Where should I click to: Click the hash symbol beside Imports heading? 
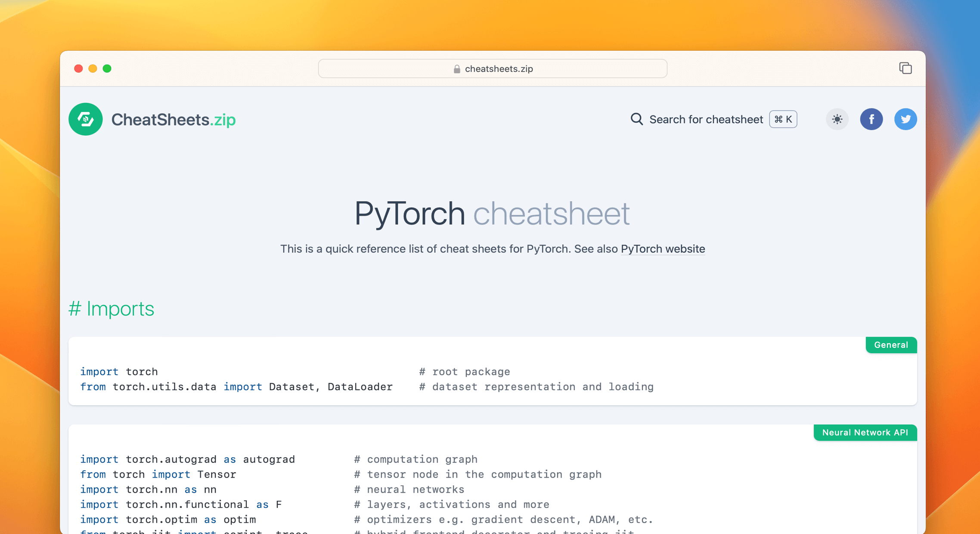click(x=76, y=308)
